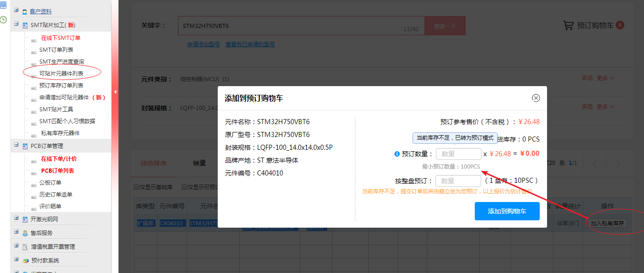Click the sidebar collapse arrow handle

[x=115, y=92]
